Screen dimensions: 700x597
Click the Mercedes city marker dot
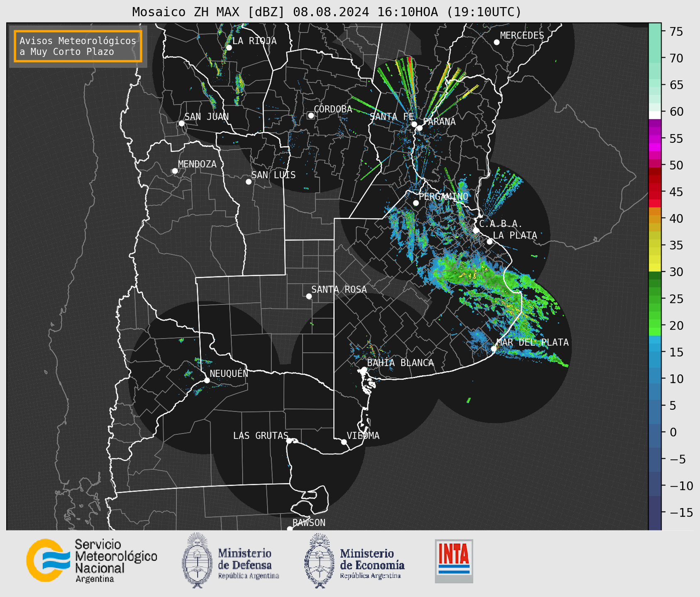coord(497,42)
